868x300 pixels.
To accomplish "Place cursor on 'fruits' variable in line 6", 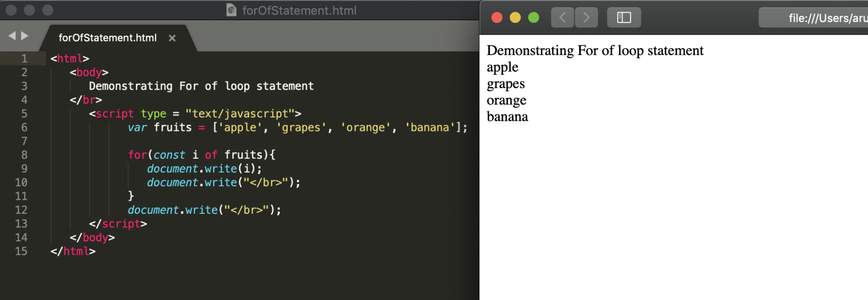I will click(x=173, y=128).
